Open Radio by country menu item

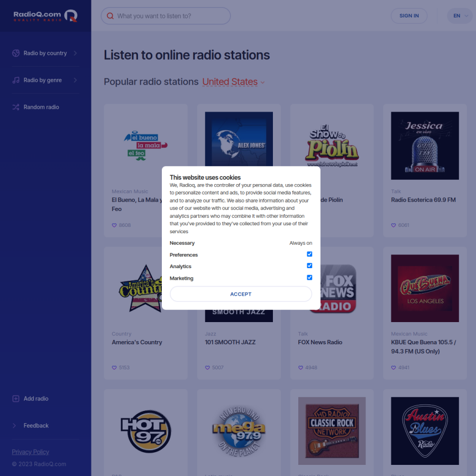[45, 53]
